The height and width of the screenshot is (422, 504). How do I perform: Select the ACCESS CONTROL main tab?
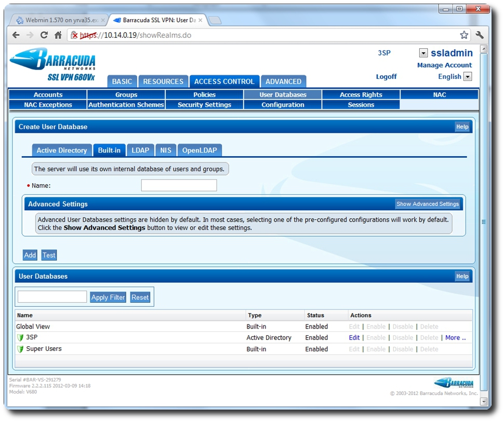224,81
